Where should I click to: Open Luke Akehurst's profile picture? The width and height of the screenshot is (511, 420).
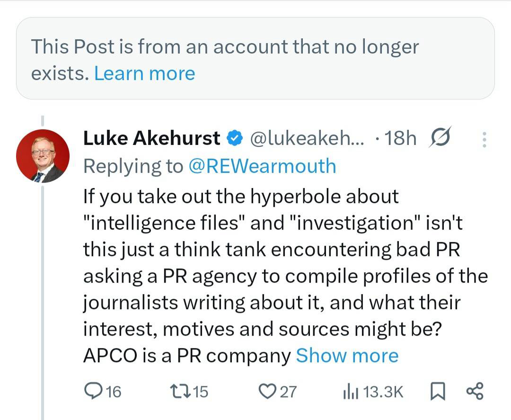[x=43, y=156]
